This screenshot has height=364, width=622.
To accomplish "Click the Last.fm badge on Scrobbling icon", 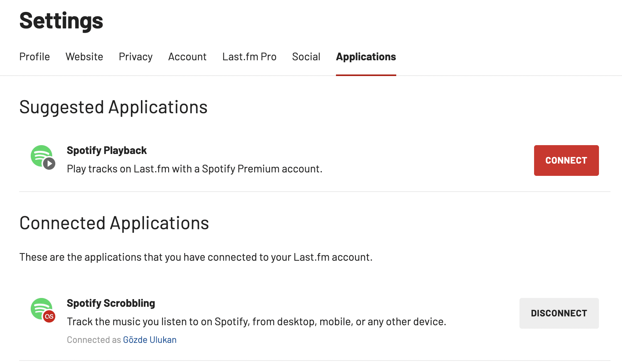I will (49, 316).
